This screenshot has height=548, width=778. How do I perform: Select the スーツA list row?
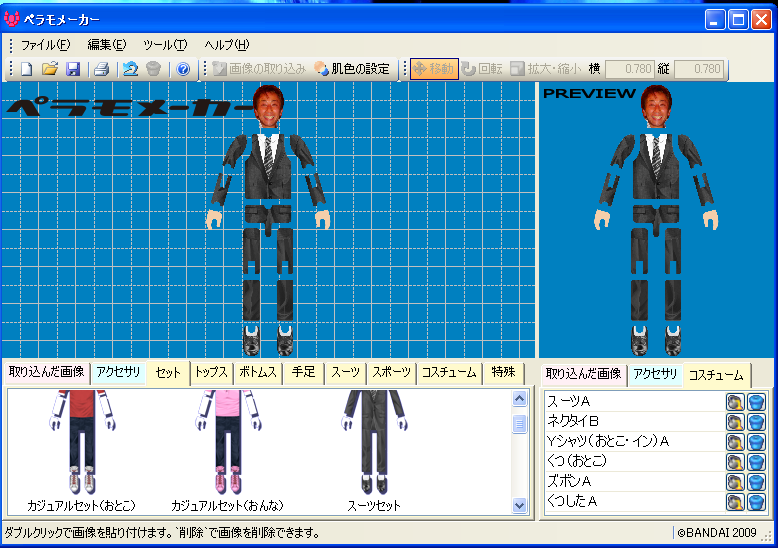pyautogui.click(x=655, y=402)
